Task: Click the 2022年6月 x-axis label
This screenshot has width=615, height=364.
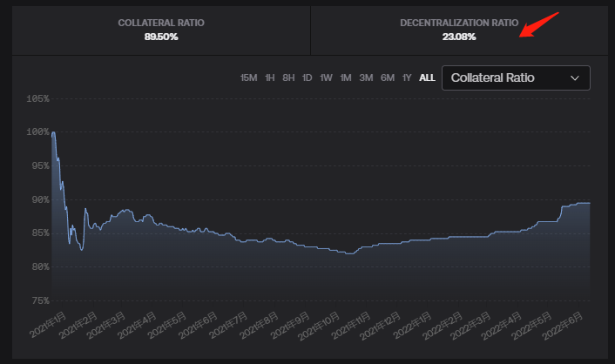Action: [562, 325]
